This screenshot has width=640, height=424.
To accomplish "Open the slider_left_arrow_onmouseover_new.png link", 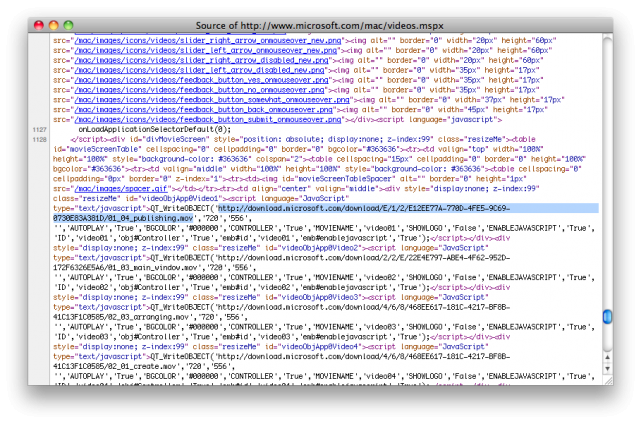I will pyautogui.click(x=206, y=51).
